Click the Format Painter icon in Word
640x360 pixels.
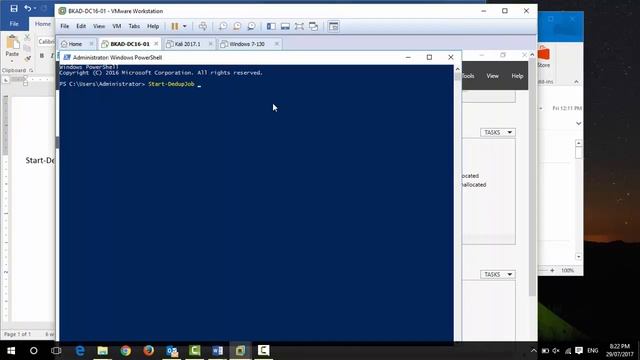[x=27, y=59]
